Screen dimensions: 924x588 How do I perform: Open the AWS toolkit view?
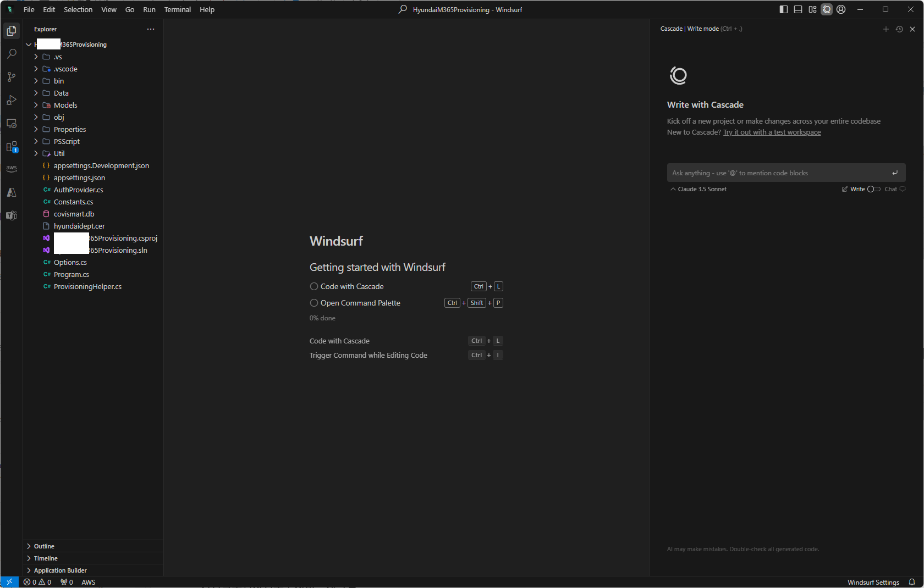click(12, 169)
